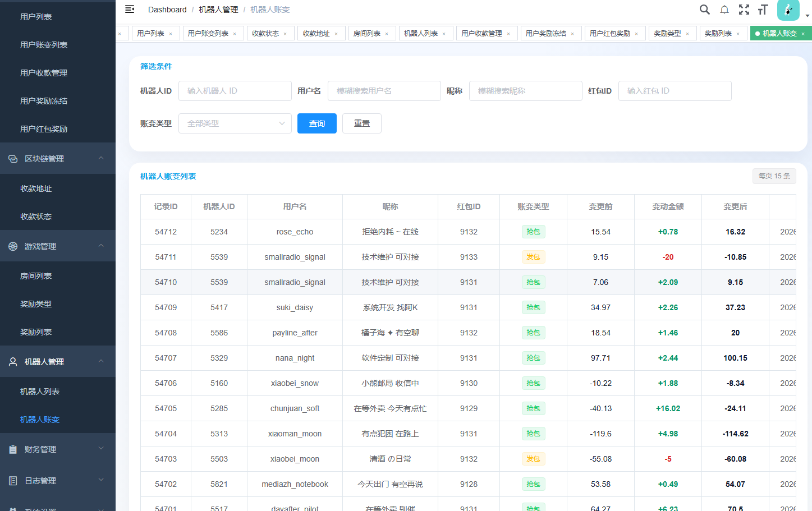This screenshot has width=812, height=511.
Task: Open the user menu caret beside avatar
Action: coord(808,16)
